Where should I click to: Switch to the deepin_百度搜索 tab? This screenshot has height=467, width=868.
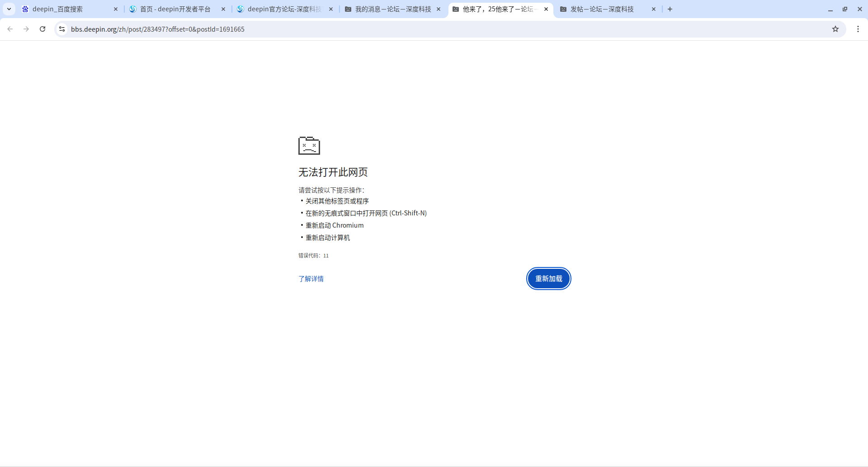pos(70,9)
